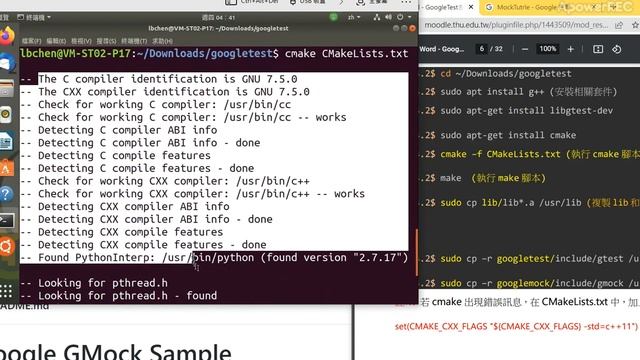Viewport: 640px width, 360px height.
Task: Click the line 'Found PythonInterp'
Action: 214,258
